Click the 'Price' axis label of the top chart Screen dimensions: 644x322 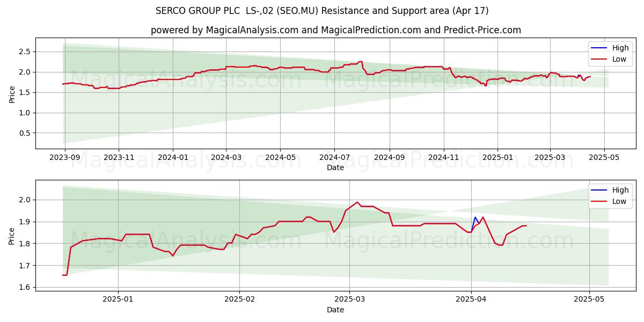coord(12,94)
